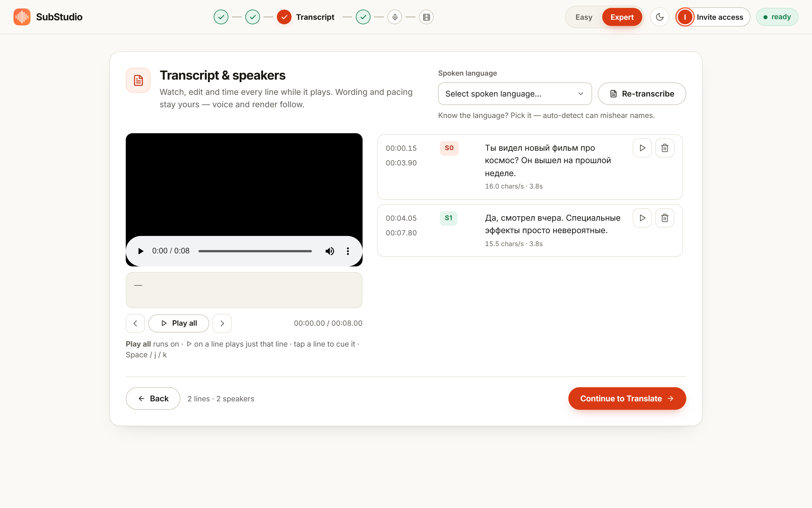Change speaker via S1 badge
The height and width of the screenshot is (508, 812).
pyautogui.click(x=448, y=218)
